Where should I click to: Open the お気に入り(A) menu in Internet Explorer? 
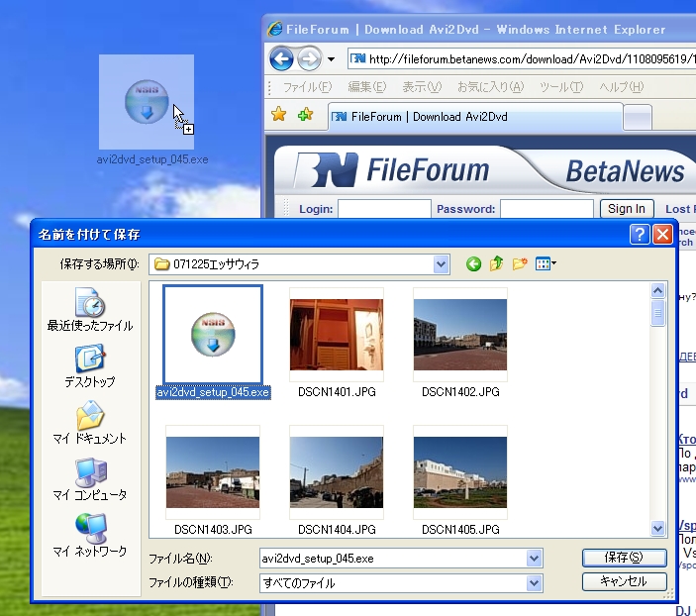click(x=490, y=86)
